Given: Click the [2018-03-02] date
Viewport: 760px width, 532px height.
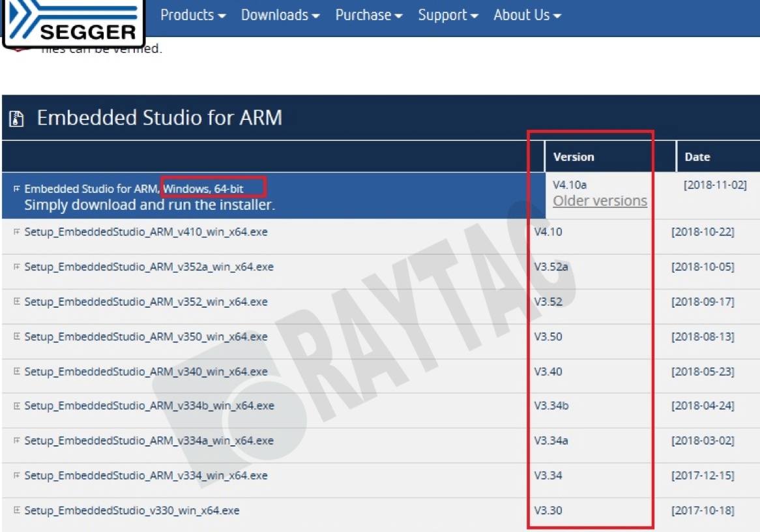Looking at the screenshot, I should tap(703, 441).
